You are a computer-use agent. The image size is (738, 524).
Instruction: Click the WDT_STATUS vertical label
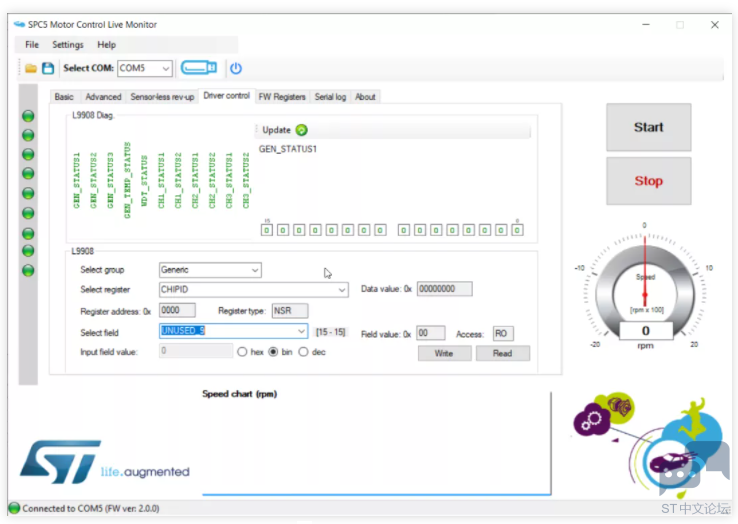(x=144, y=181)
